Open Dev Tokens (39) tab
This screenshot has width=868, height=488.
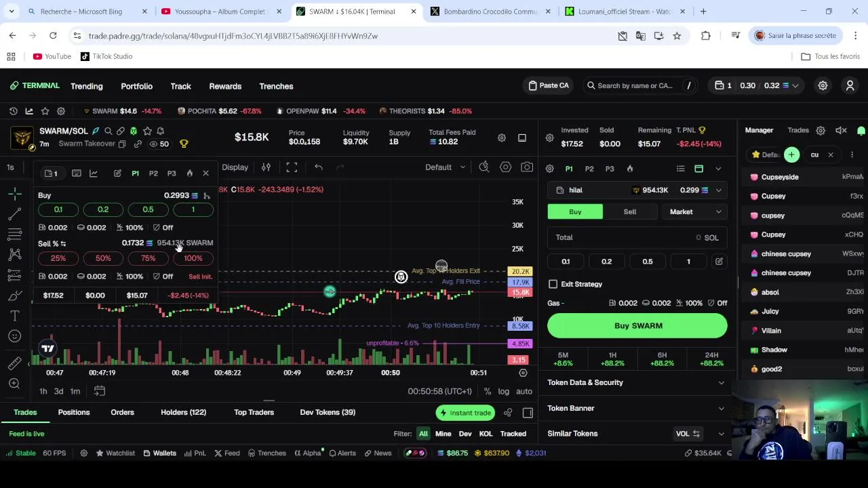(x=328, y=412)
